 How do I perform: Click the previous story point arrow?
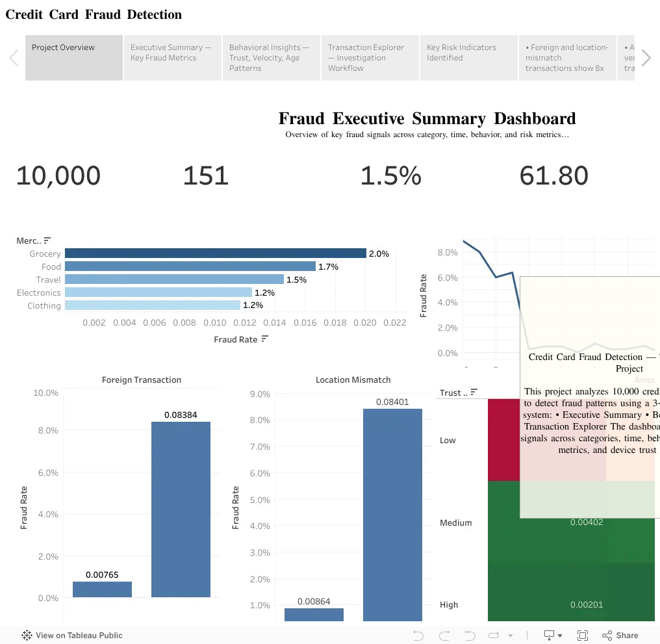point(14,58)
